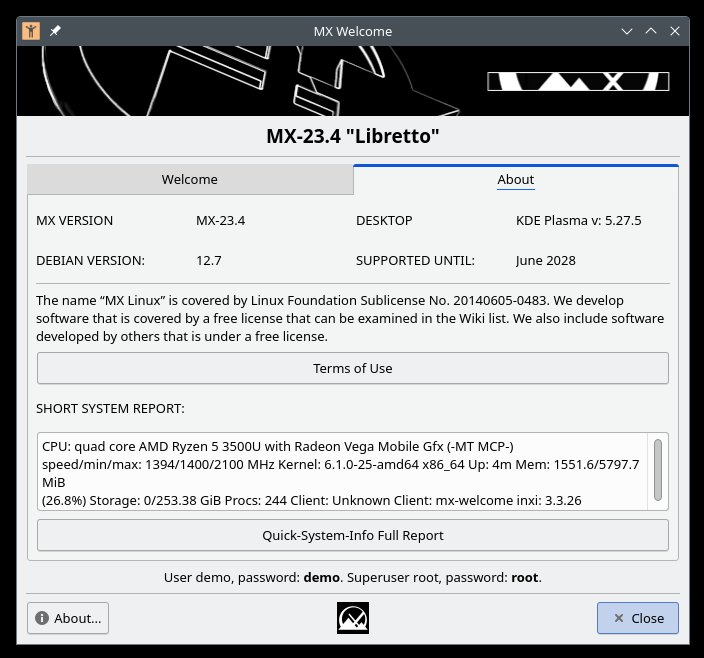Click the 'MX-23.4' version value
Viewport: 704px width, 658px height.
220,220
